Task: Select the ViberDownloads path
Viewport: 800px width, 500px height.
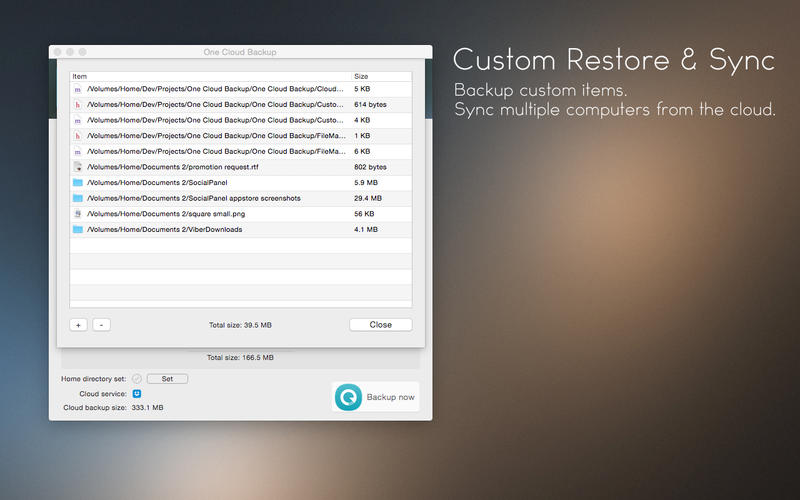Action: [x=164, y=230]
